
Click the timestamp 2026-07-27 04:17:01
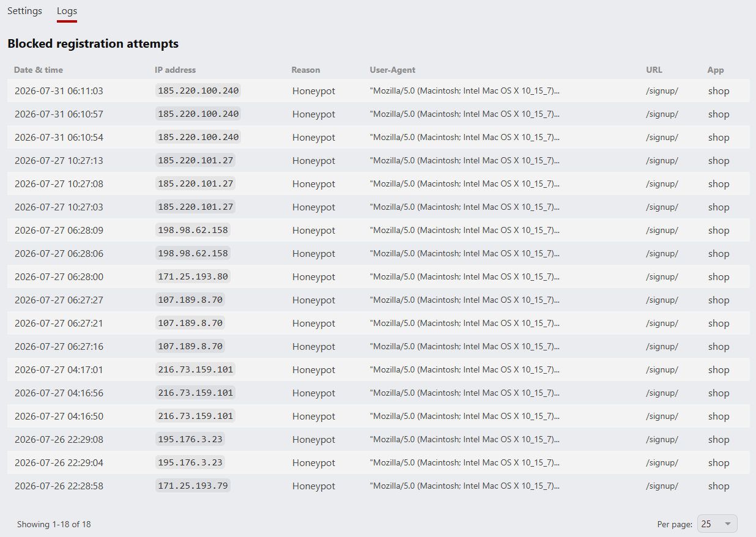point(59,369)
